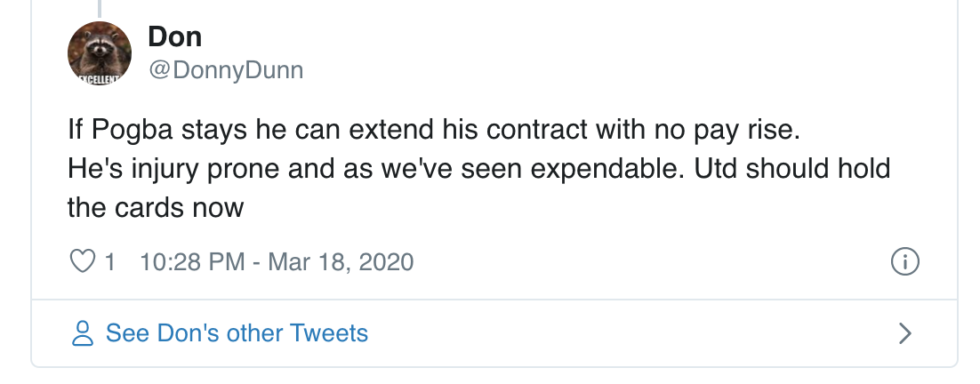Open the @DonnyDunn handle
Image resolution: width=980 pixels, height=384 pixels.
226,70
